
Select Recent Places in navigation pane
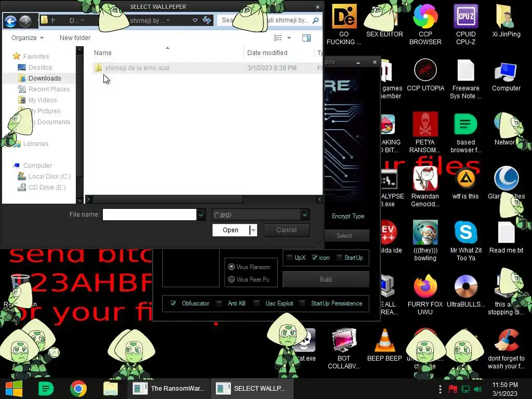[x=49, y=89]
